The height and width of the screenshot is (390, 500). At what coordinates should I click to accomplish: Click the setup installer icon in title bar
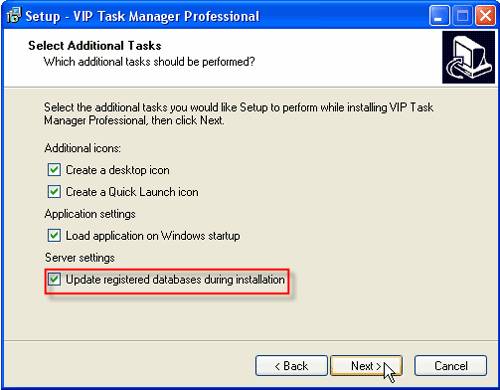14,16
